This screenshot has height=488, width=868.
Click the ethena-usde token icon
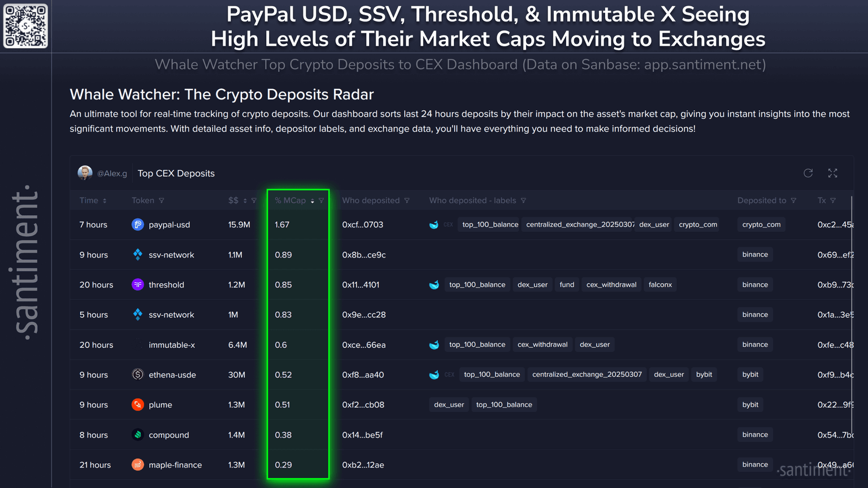[137, 374]
